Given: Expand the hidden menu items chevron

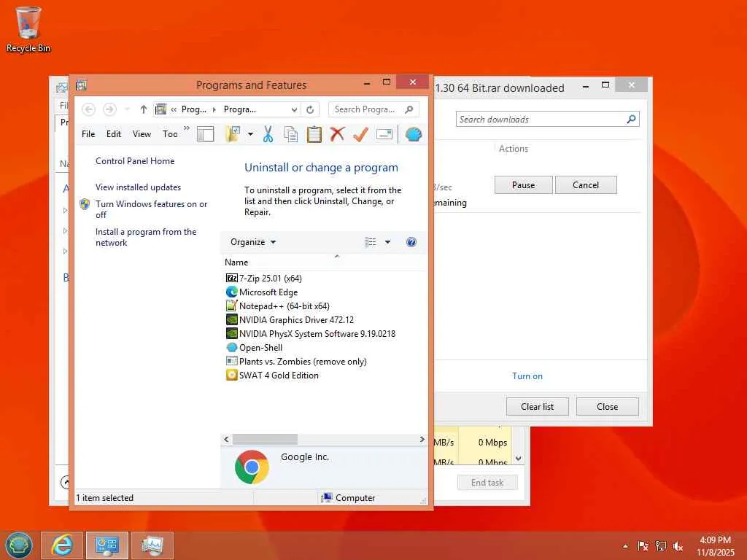Looking at the screenshot, I should [187, 128].
